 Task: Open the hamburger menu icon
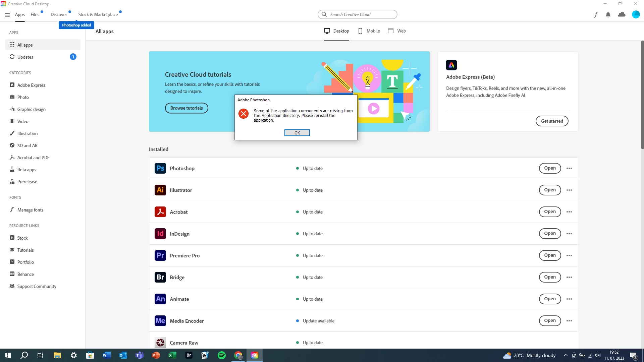coord(7,15)
